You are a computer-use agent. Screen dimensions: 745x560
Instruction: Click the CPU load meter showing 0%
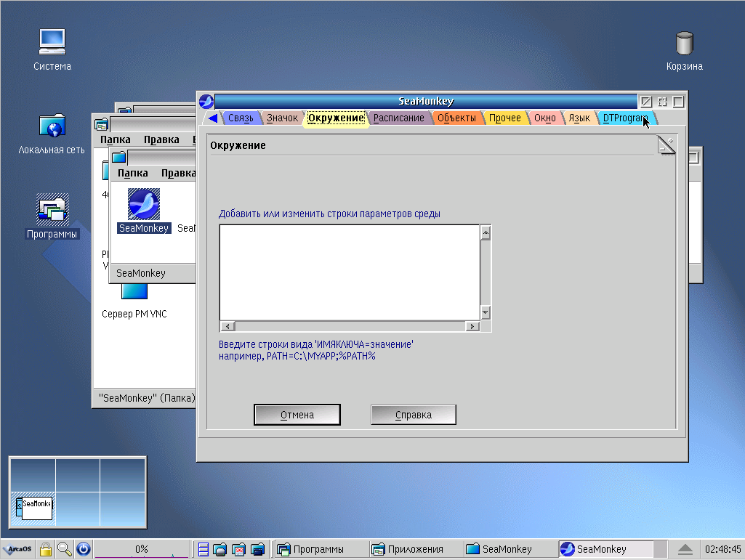(142, 549)
